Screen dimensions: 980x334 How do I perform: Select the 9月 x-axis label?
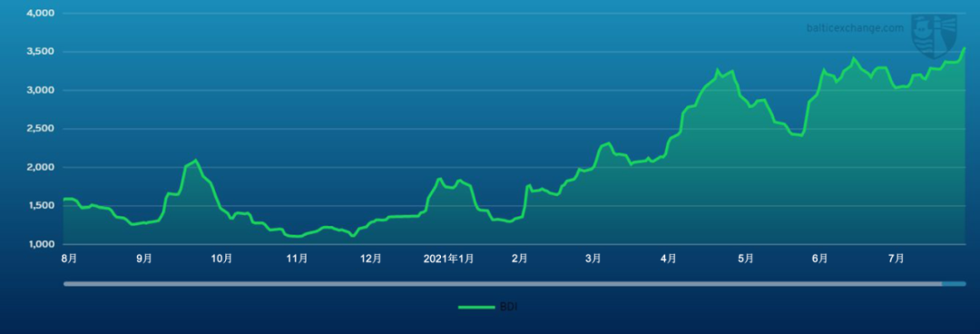pos(143,259)
